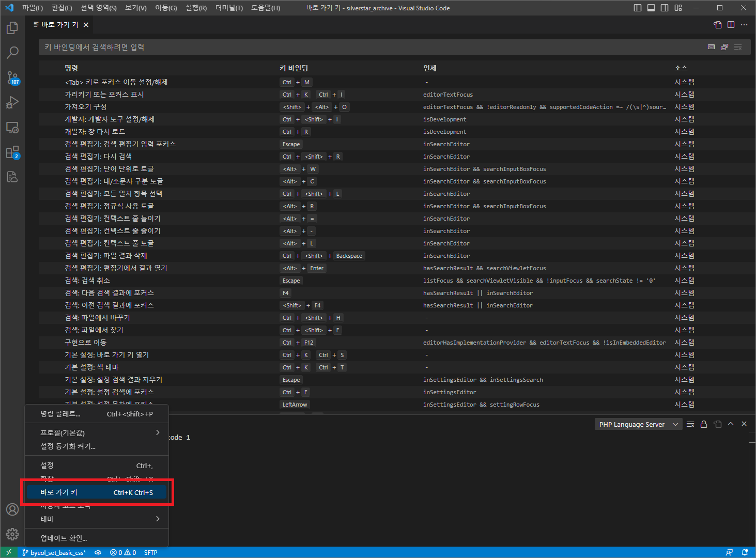The image size is (756, 558).
Task: Select row 개발자: 창 다시 로드
Action: [x=395, y=132]
